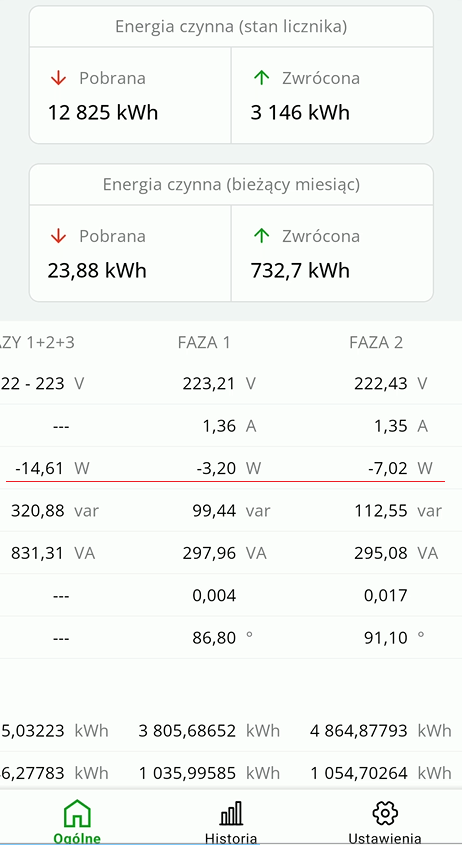The height and width of the screenshot is (845, 462).
Task: Tap red down arrow beside meter Pobrana
Action: (58, 78)
